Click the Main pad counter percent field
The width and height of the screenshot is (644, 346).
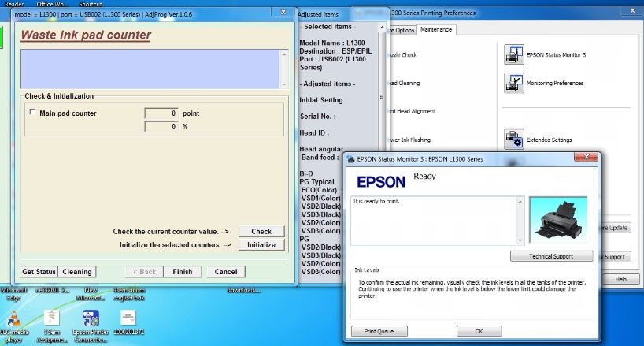pos(161,127)
